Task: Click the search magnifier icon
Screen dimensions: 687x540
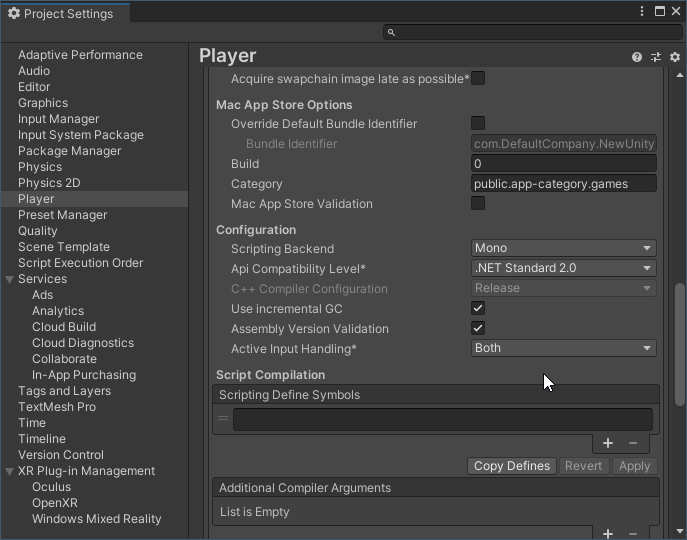Action: point(391,32)
